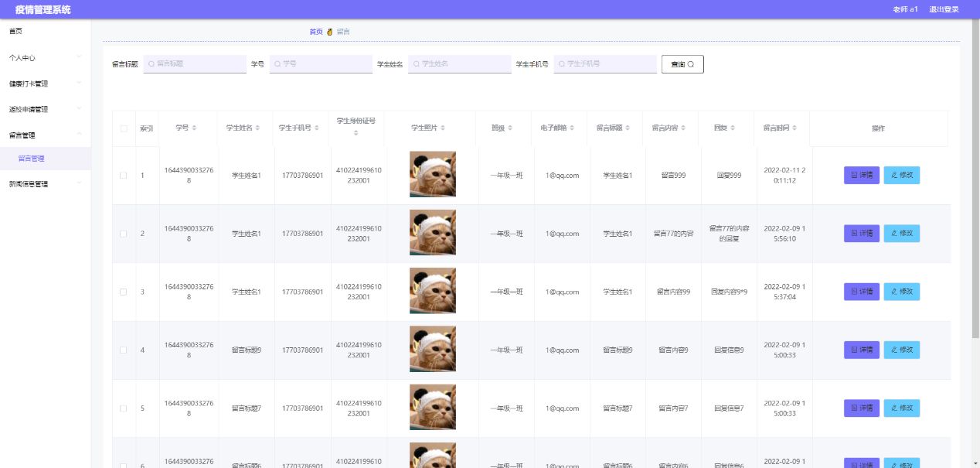Click the 疫情管理系统 title
Viewport: 980px width, 468px height.
click(43, 9)
